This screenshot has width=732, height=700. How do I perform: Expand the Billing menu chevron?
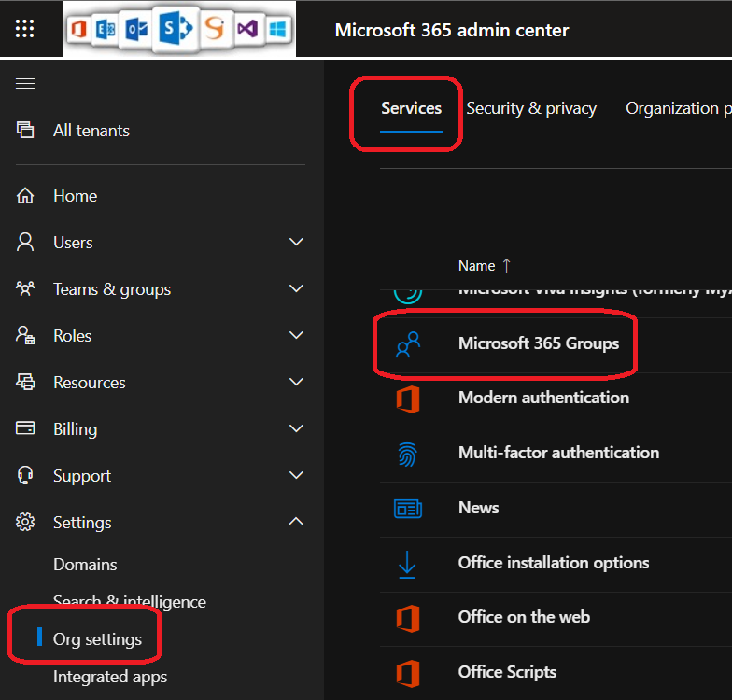(x=296, y=429)
